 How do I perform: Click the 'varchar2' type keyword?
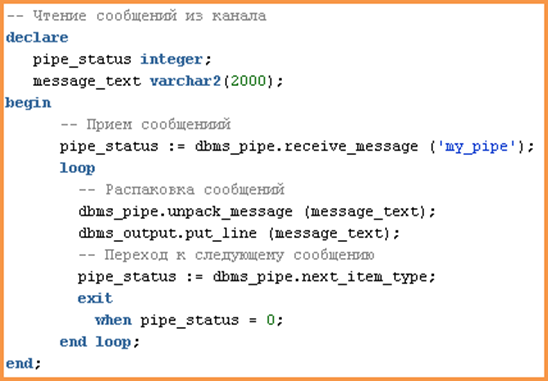pos(185,81)
